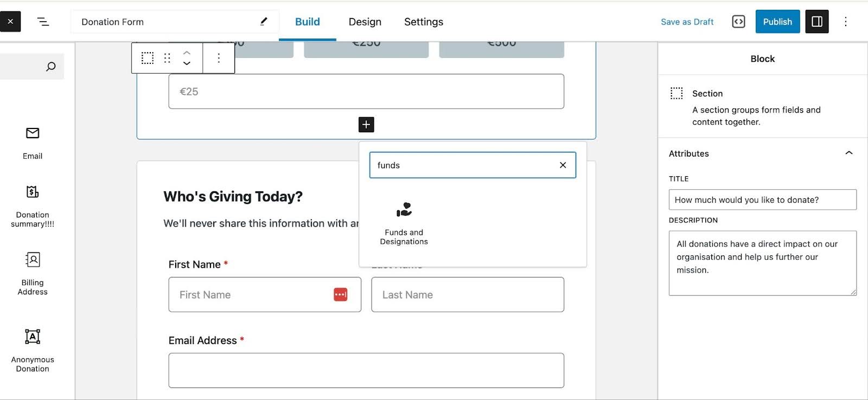Pick the Billing Address block
The image size is (868, 400).
pyautogui.click(x=33, y=273)
